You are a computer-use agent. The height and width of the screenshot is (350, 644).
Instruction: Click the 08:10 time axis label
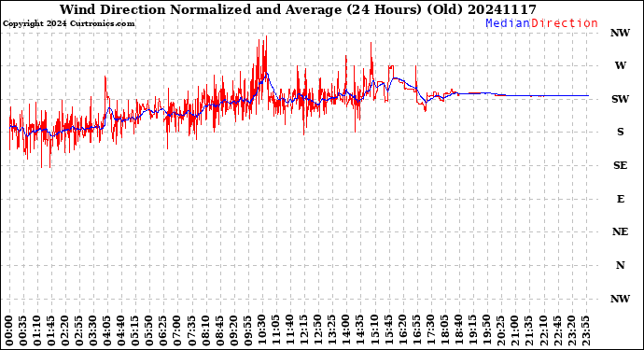click(205, 330)
